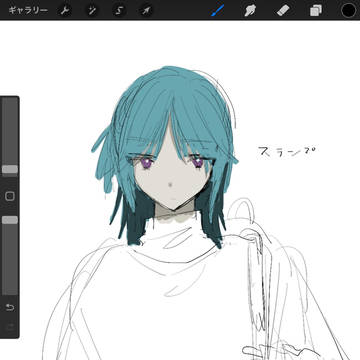The image size is (360, 360).
Task: Select the Eraser tool
Action: click(283, 11)
